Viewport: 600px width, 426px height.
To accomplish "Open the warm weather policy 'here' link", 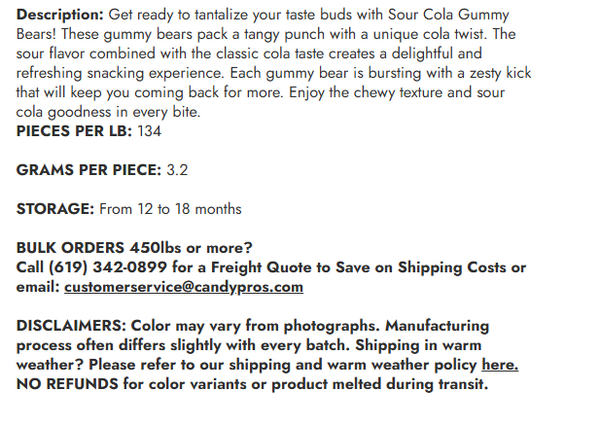I will pyautogui.click(x=499, y=365).
